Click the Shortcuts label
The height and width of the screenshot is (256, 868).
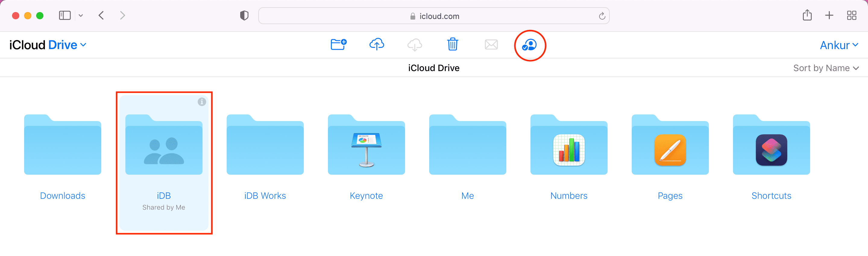(771, 196)
